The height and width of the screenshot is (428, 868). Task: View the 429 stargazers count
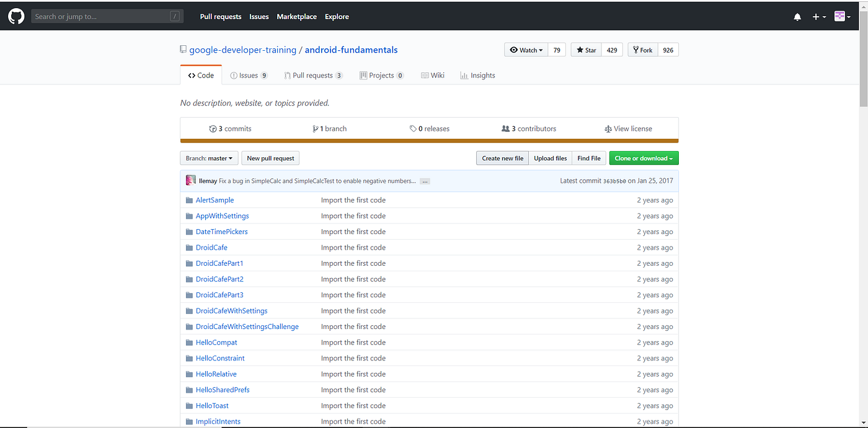[612, 50]
